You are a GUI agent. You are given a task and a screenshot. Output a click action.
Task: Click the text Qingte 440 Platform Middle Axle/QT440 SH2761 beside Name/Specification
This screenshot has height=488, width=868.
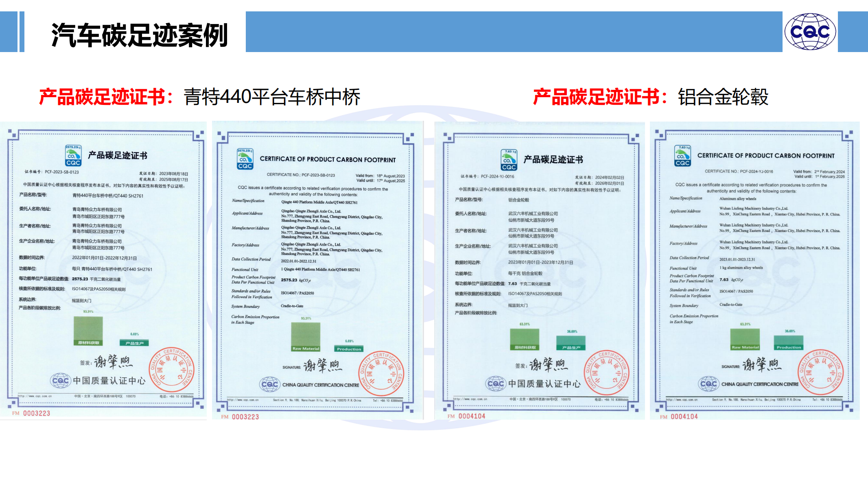tap(319, 202)
